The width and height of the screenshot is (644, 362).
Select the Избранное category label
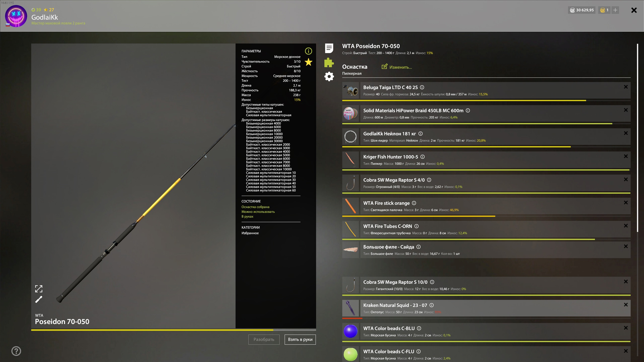point(250,233)
